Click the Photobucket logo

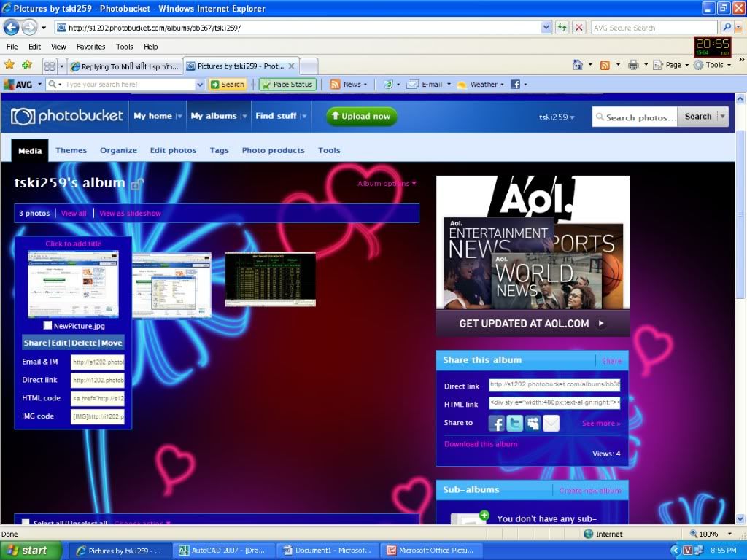click(x=66, y=116)
